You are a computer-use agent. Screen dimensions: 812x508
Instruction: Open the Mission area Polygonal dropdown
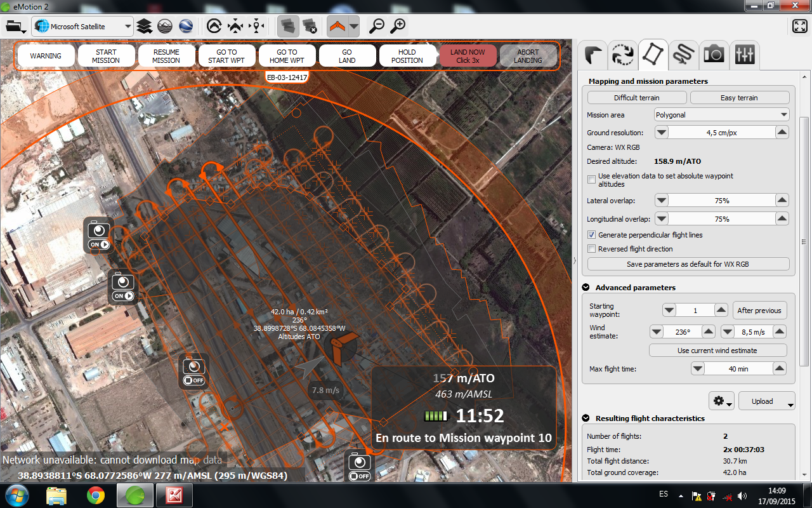[721, 115]
